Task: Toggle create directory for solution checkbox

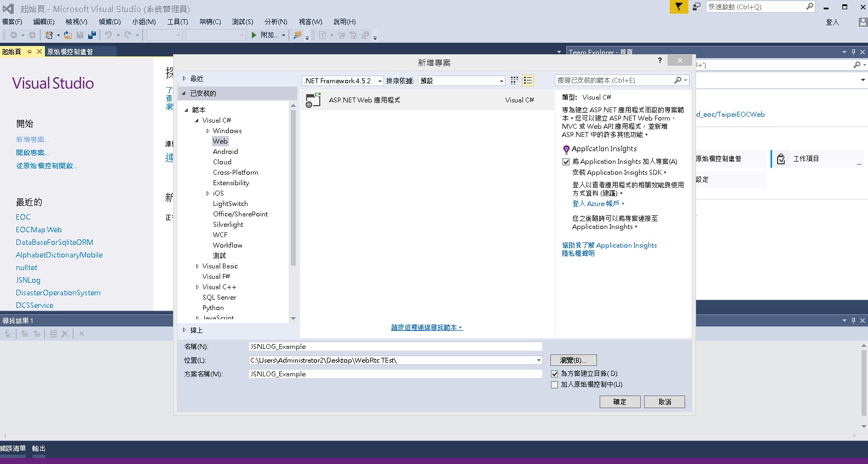Action: (x=555, y=374)
